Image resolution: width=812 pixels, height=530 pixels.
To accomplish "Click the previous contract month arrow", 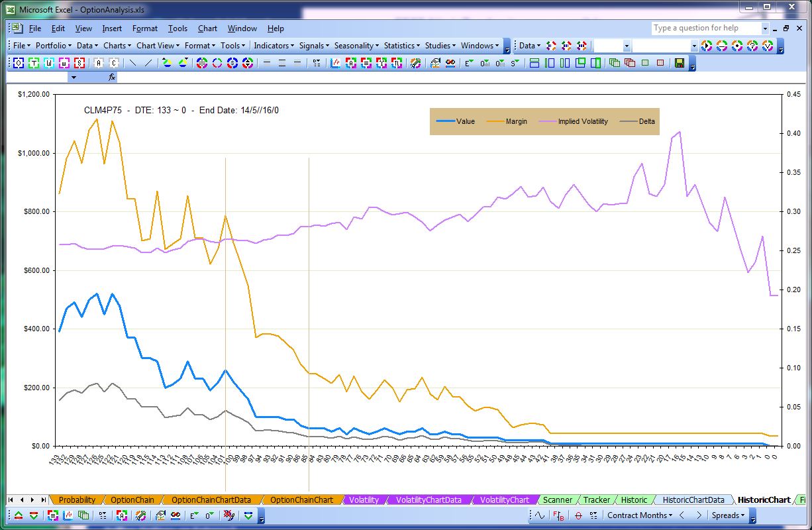I will pyautogui.click(x=682, y=515).
